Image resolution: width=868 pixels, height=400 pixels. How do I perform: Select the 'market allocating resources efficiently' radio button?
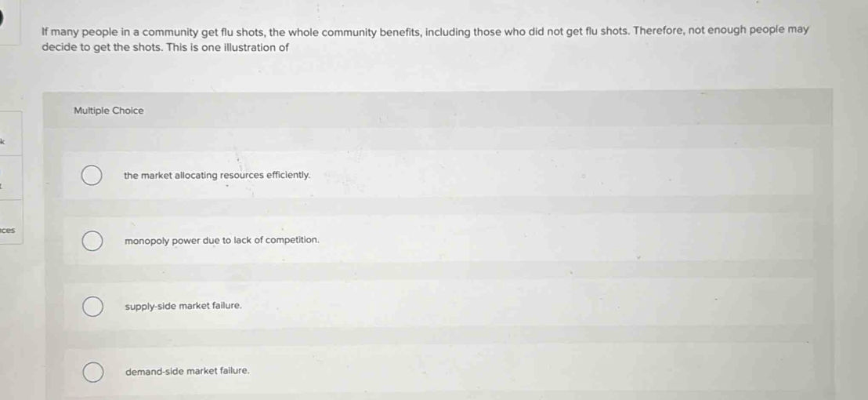tap(92, 176)
